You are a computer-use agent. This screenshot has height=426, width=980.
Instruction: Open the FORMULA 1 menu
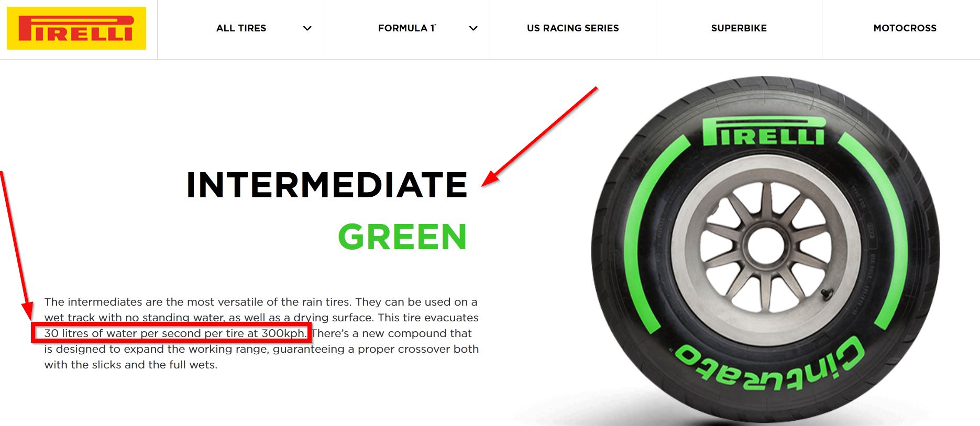[407, 28]
